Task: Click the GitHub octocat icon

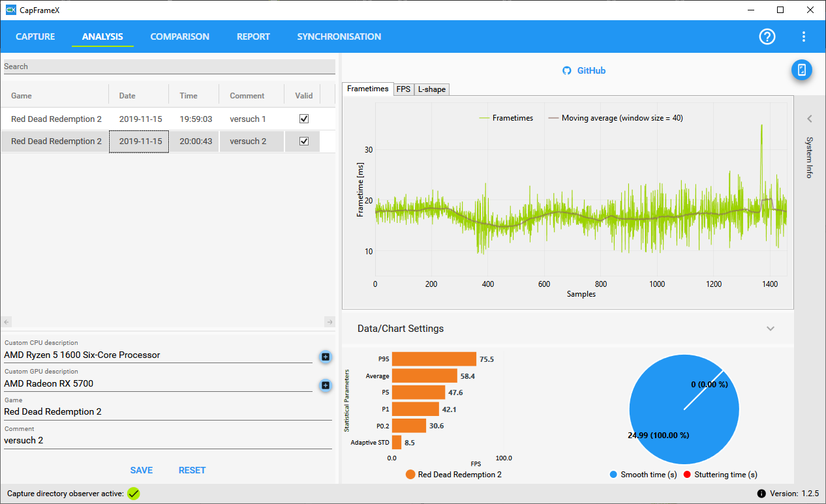Action: click(x=566, y=70)
